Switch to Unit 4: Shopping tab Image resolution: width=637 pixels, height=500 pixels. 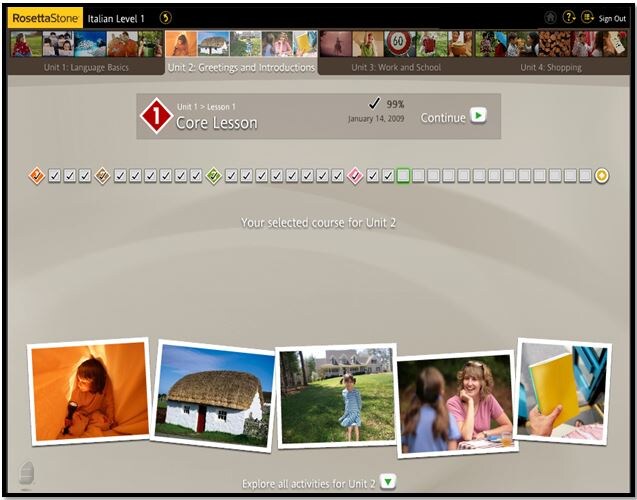tap(553, 67)
